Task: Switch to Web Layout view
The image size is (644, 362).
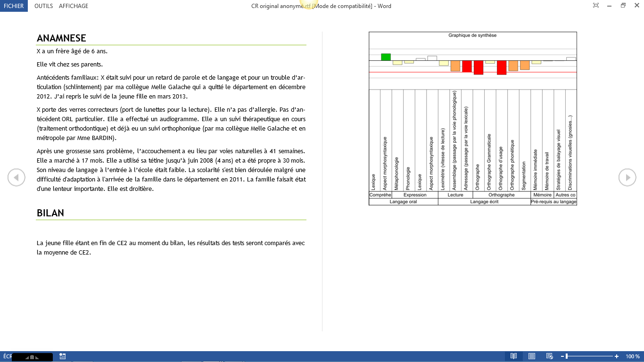Action: tap(549, 356)
